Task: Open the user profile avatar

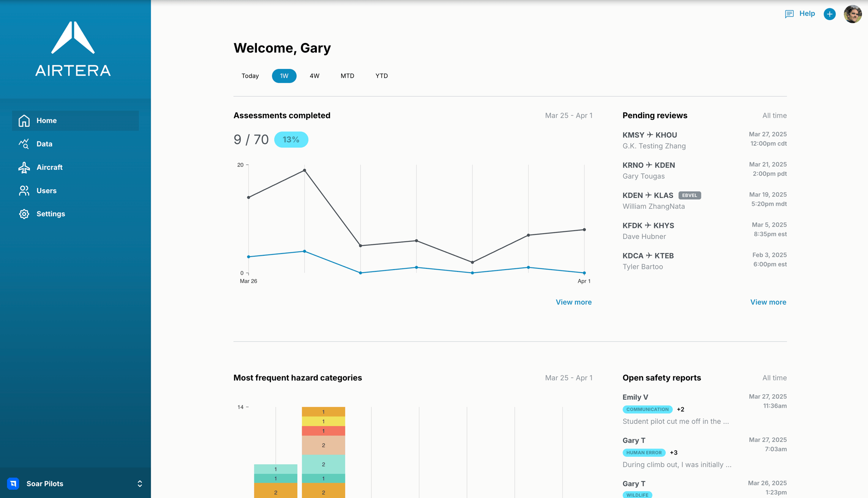Action: pyautogui.click(x=852, y=14)
